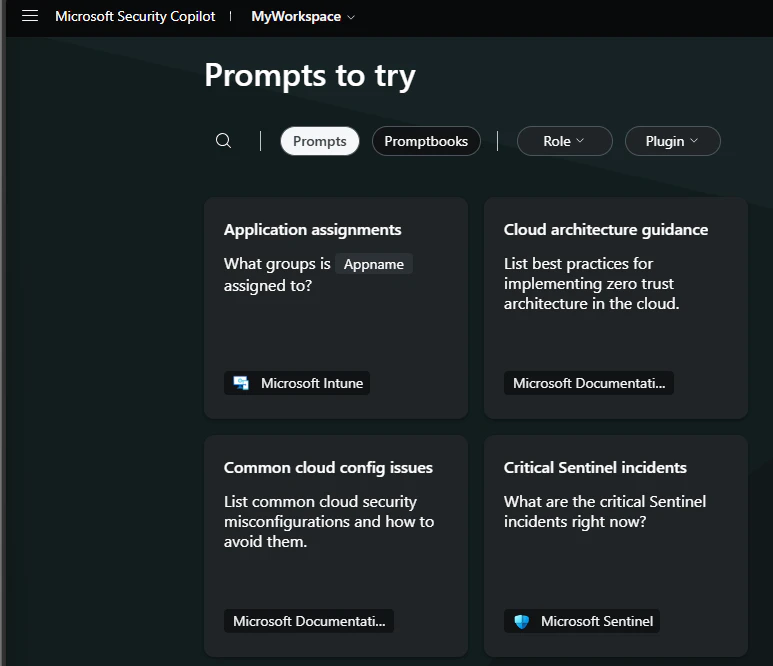Image resolution: width=773 pixels, height=666 pixels.
Task: Click the Microsoft Sentinel shield icon
Action: (x=522, y=621)
